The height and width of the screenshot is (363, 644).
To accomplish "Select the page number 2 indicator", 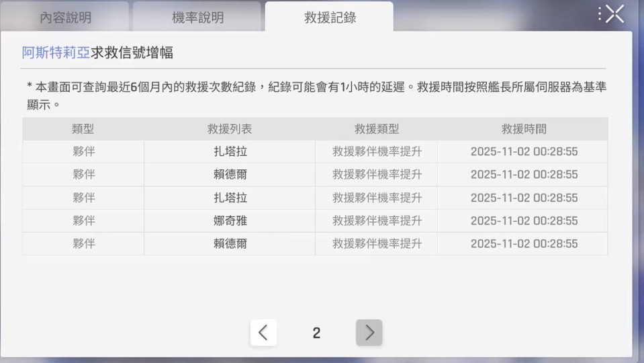I will coord(316,333).
